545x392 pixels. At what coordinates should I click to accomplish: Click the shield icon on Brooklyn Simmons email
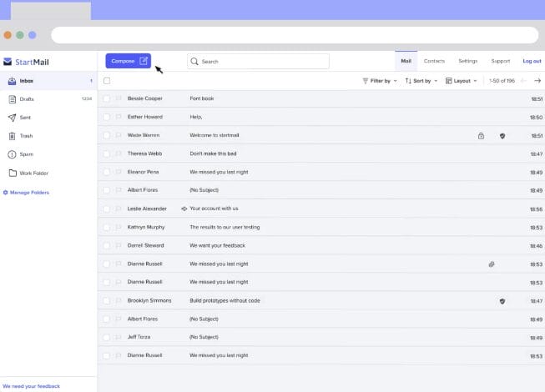click(x=502, y=301)
